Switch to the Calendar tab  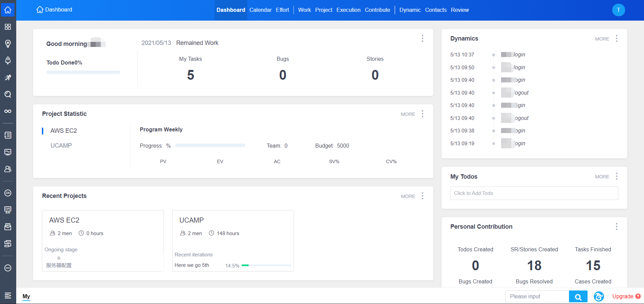[x=260, y=10]
